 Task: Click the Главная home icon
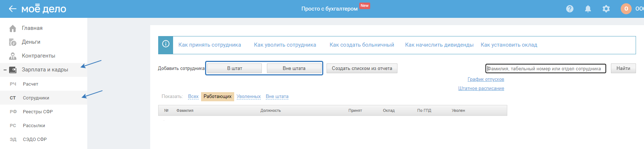tap(13, 28)
